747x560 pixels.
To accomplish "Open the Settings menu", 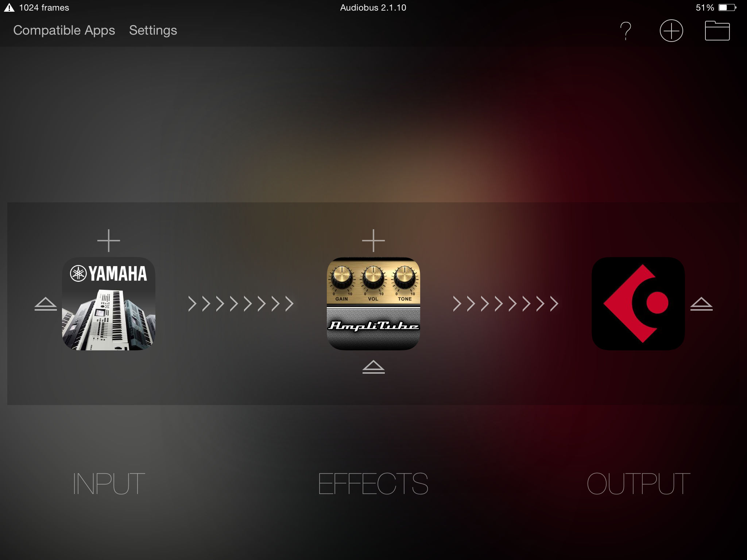I will pyautogui.click(x=153, y=30).
